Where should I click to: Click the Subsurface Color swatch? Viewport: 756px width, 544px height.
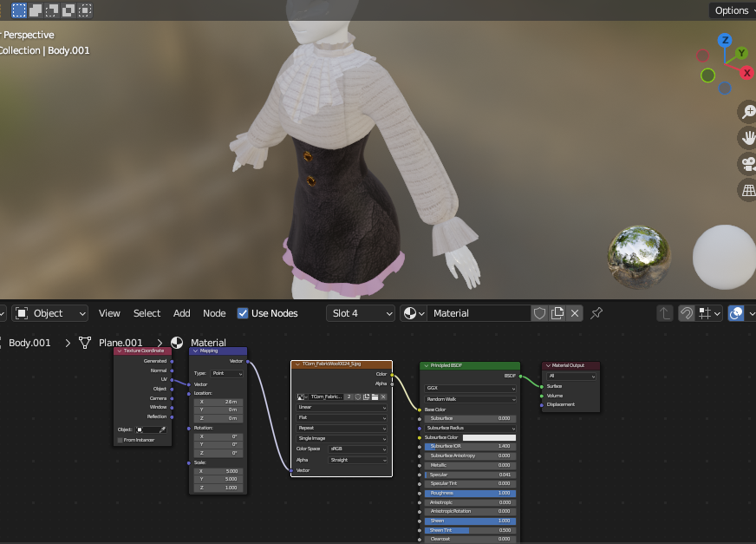489,437
